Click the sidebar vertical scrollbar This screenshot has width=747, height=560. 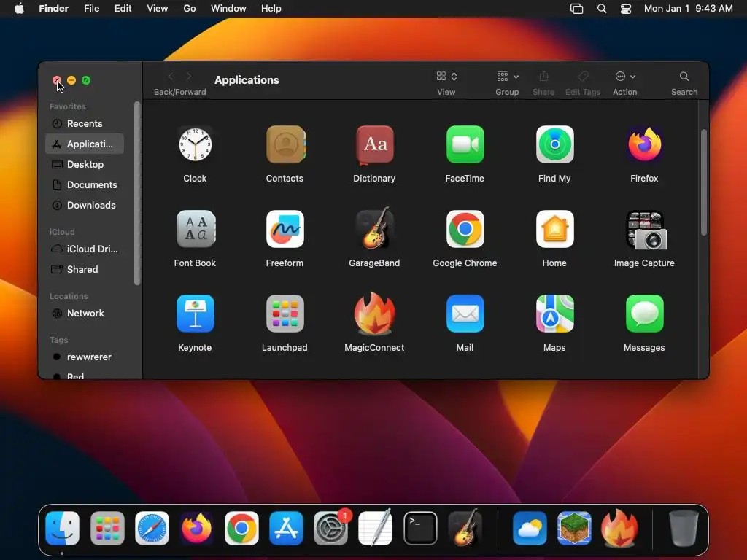coord(137,193)
